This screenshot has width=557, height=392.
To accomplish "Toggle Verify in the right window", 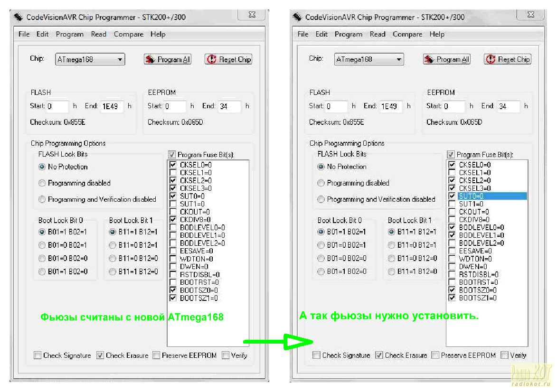I will [x=504, y=355].
